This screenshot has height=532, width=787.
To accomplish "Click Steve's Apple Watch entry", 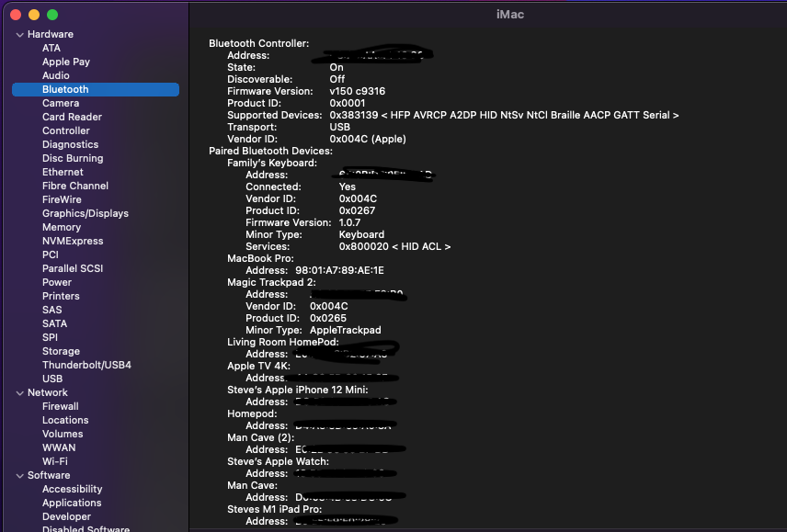I will pyautogui.click(x=278, y=462).
